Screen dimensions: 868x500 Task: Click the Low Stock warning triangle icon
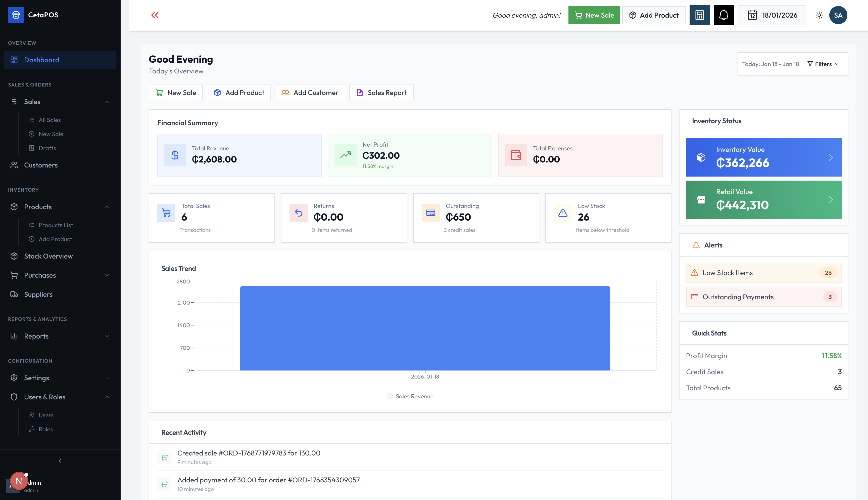click(x=562, y=213)
